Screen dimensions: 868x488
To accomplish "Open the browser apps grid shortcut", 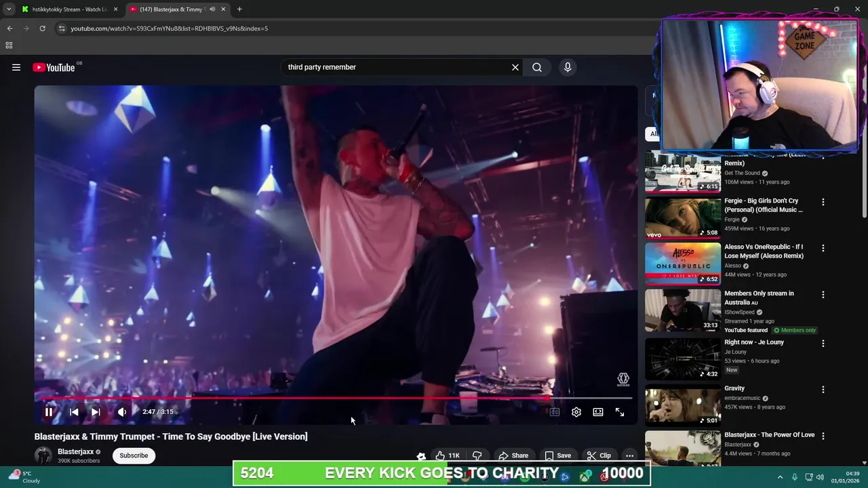I will (9, 45).
